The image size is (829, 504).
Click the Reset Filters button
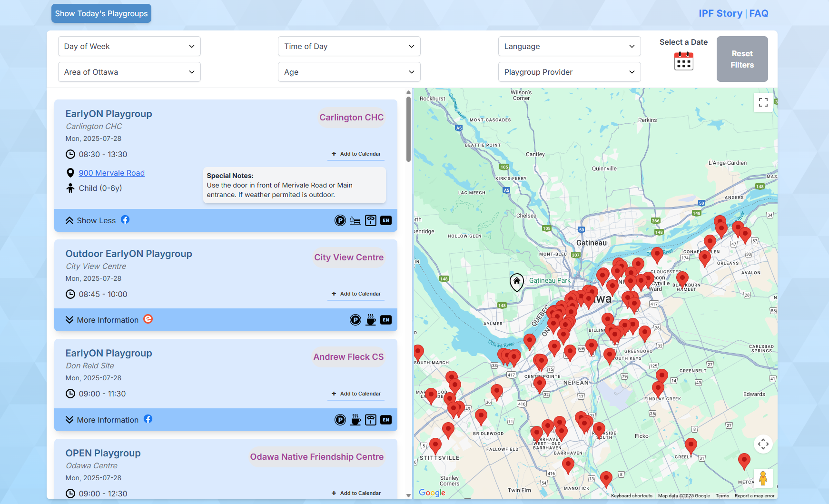pos(742,59)
